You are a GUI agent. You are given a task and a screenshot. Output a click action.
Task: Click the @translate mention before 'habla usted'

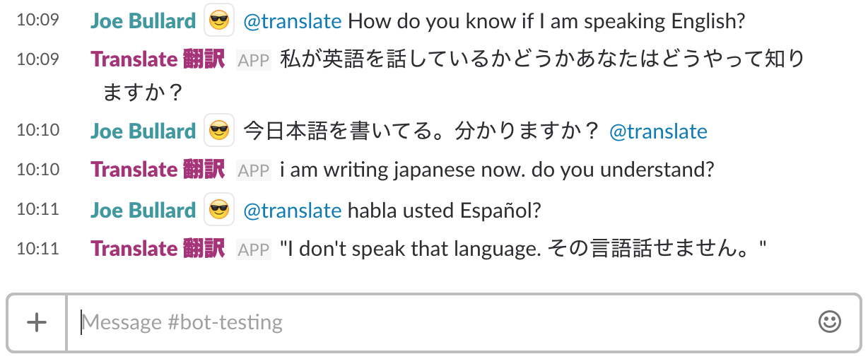tap(292, 210)
